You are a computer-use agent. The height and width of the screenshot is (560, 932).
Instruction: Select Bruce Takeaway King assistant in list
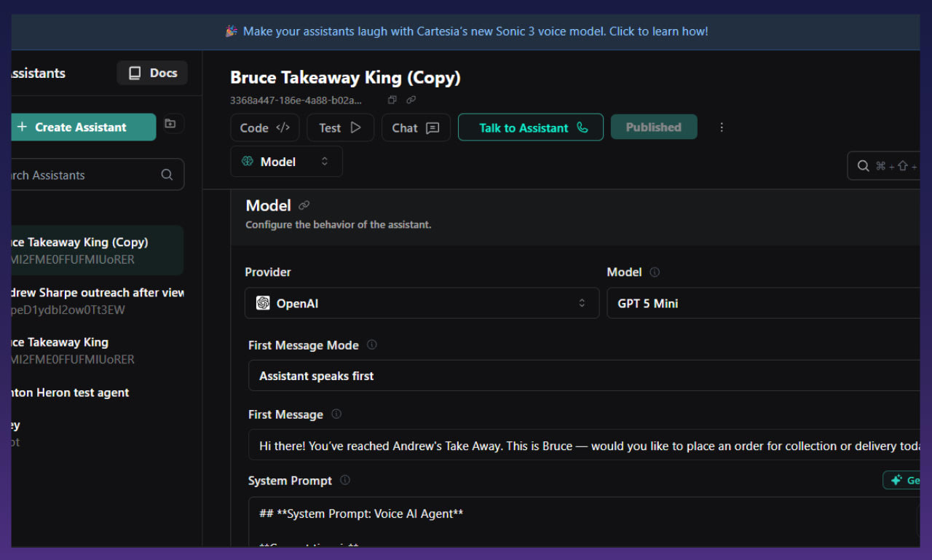click(97, 350)
